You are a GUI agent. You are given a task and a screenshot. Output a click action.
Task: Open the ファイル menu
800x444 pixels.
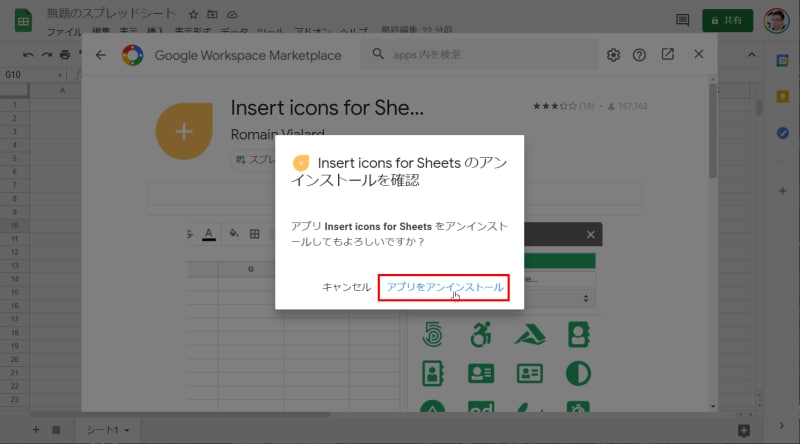(x=64, y=31)
